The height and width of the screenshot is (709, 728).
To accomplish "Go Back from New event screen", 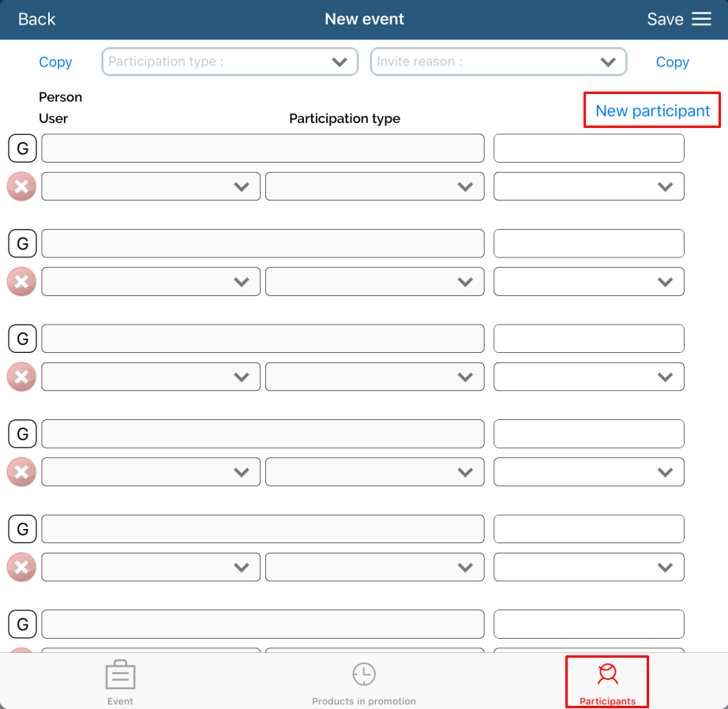I will (37, 20).
